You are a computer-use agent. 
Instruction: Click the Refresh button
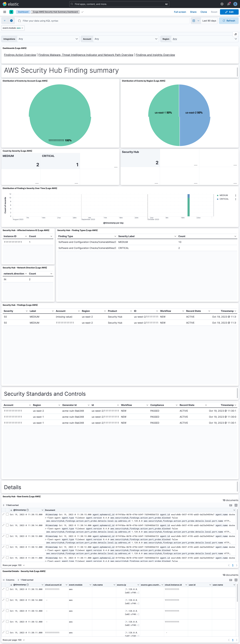tap(229, 21)
